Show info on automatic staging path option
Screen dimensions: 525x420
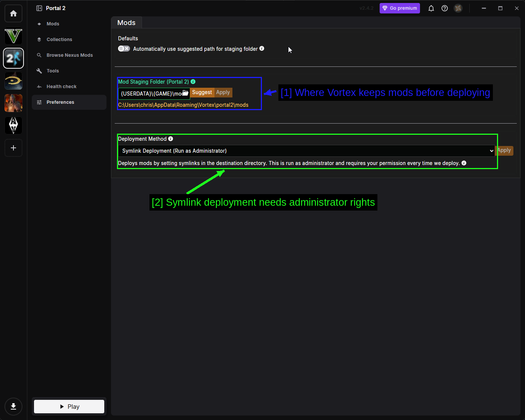tap(262, 48)
